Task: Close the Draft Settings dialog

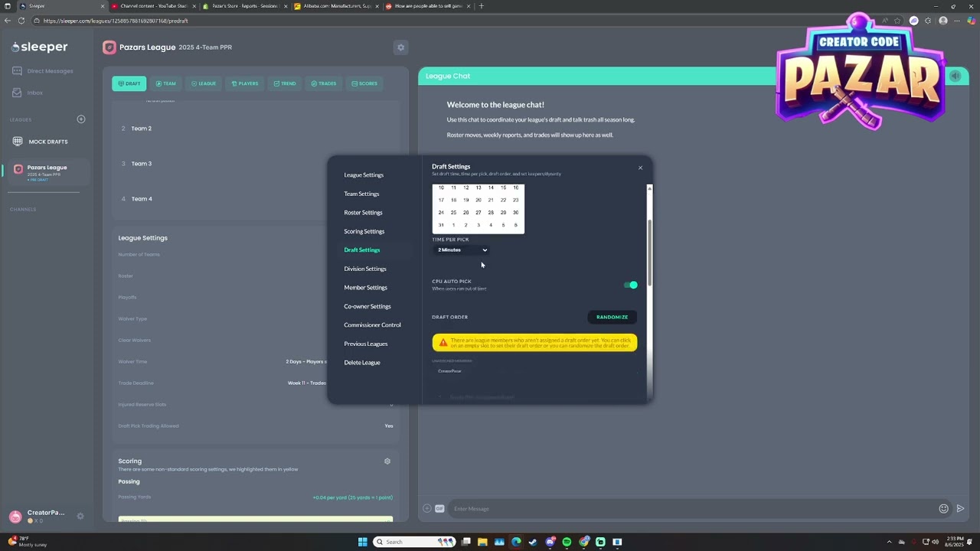Action: [x=641, y=168]
